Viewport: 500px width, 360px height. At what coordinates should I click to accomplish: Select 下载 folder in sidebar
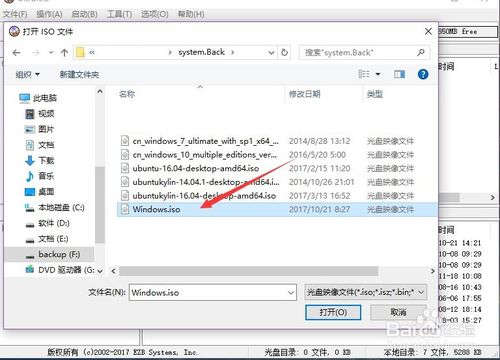coord(40,160)
